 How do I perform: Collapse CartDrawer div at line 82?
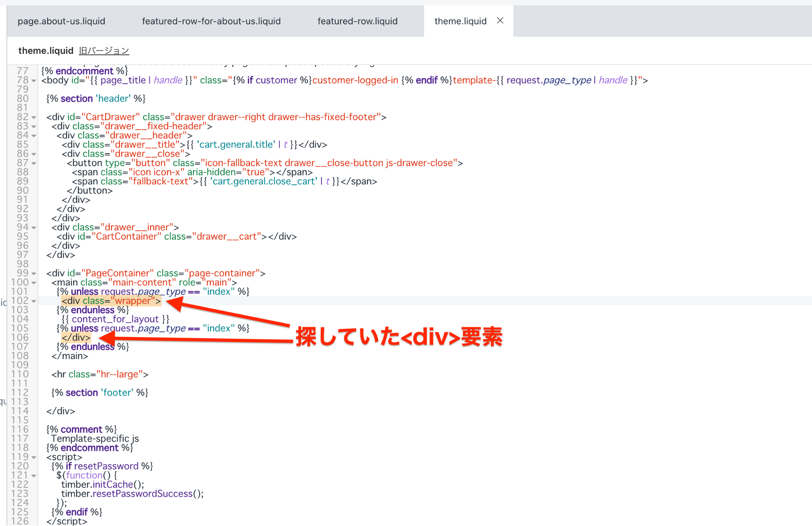[x=34, y=117]
